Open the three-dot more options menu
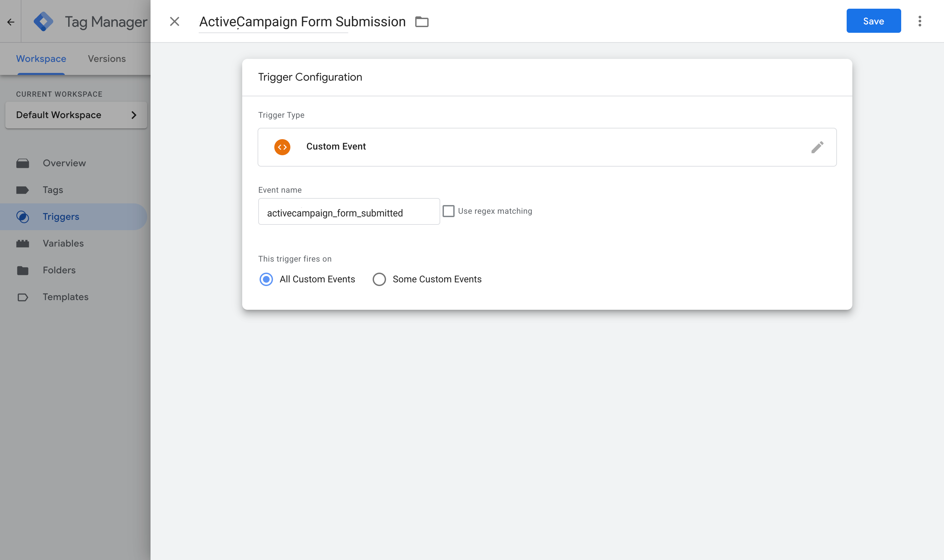 920,21
